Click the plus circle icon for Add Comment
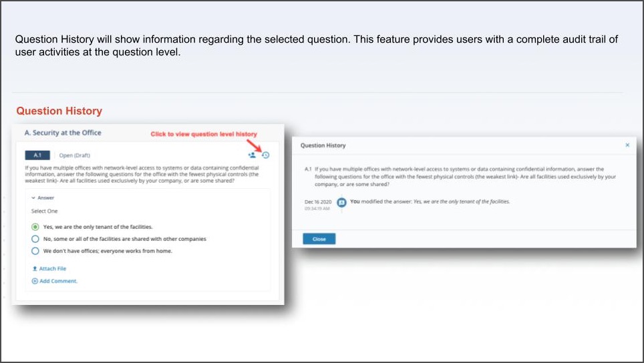Screen dimensions: 644x363 [35, 281]
